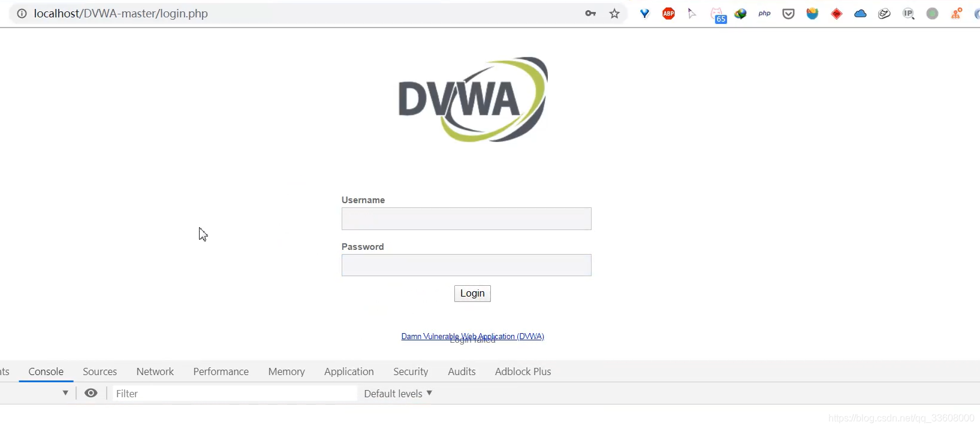Click the Password label text
Image resolution: width=980 pixels, height=429 pixels.
[x=363, y=247]
